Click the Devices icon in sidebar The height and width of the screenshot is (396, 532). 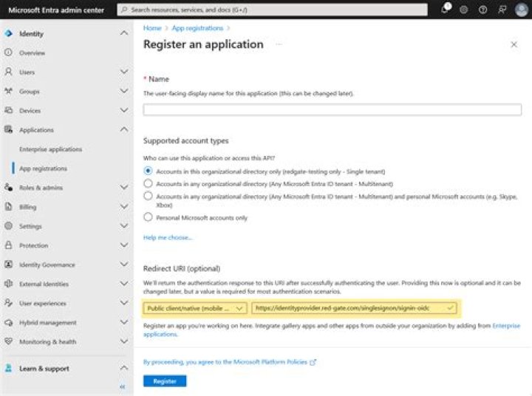(x=8, y=110)
